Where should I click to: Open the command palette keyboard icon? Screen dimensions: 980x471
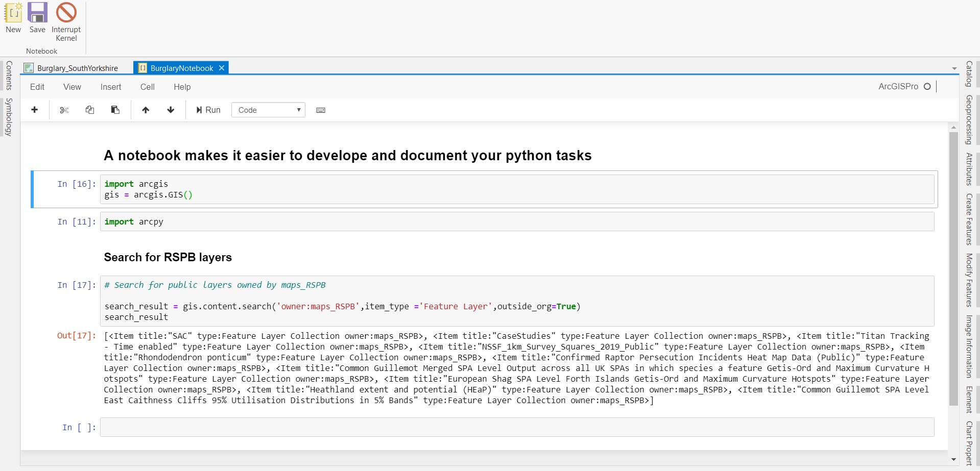(x=321, y=110)
